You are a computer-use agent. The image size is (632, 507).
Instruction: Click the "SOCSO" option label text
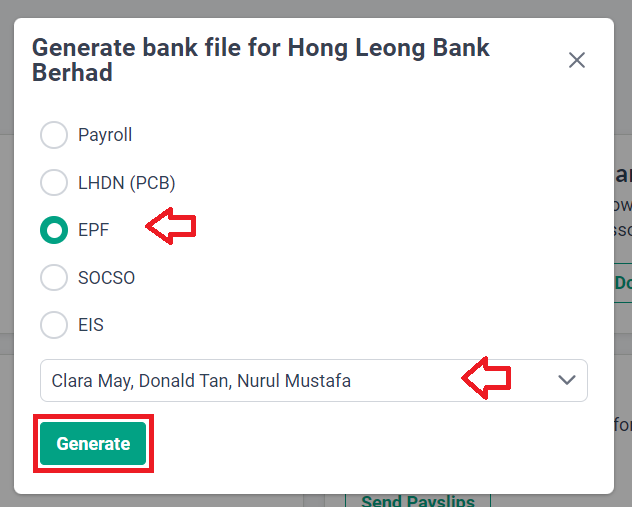tap(106, 277)
